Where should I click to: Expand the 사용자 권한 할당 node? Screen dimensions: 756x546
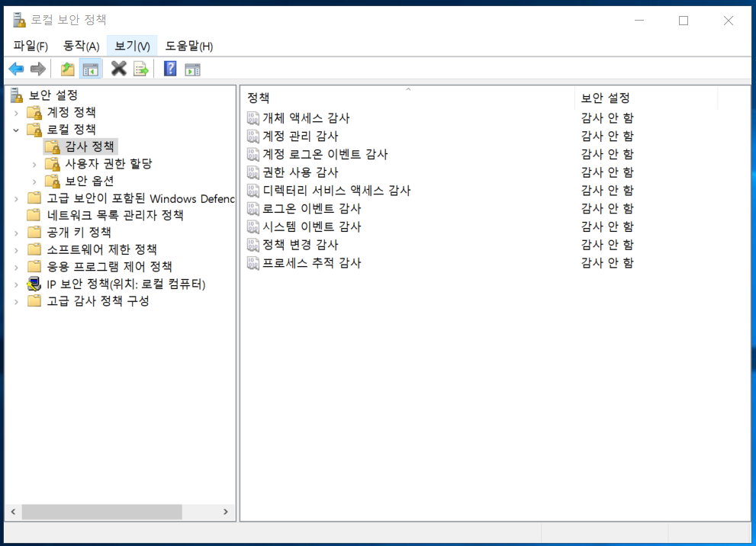coord(34,165)
